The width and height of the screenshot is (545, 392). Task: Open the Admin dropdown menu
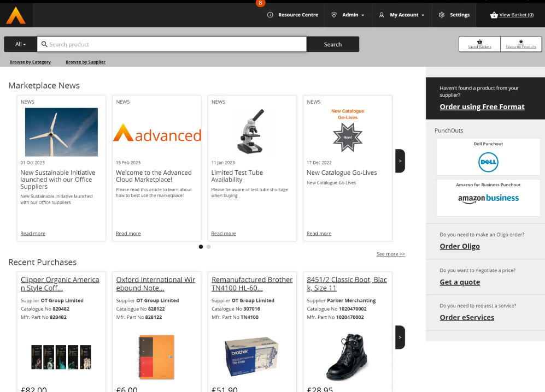(351, 15)
